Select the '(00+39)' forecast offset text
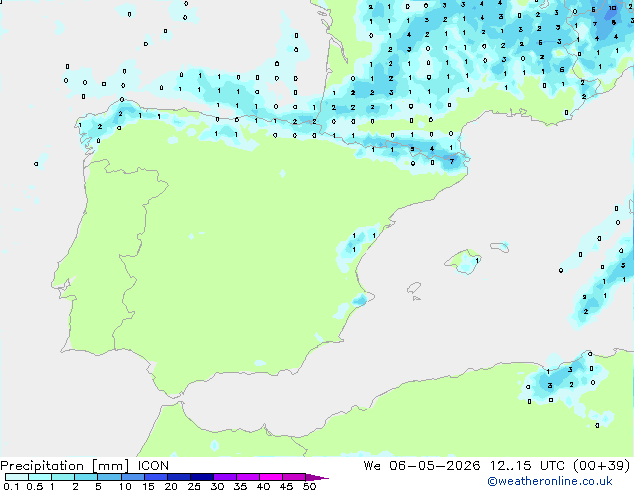The image size is (634, 490). (602, 466)
